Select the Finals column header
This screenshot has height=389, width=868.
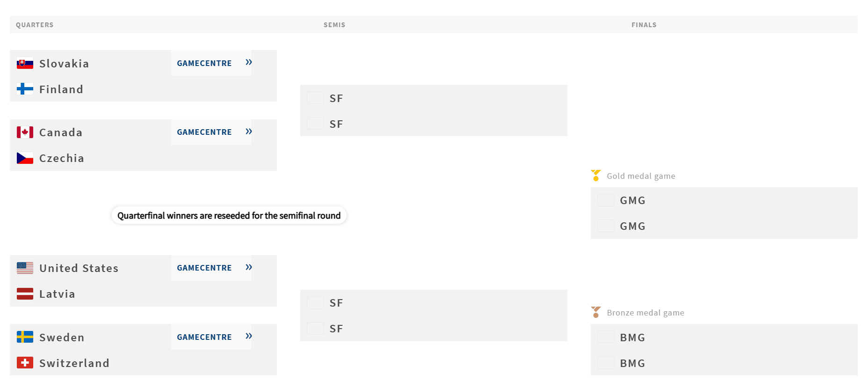tap(644, 25)
